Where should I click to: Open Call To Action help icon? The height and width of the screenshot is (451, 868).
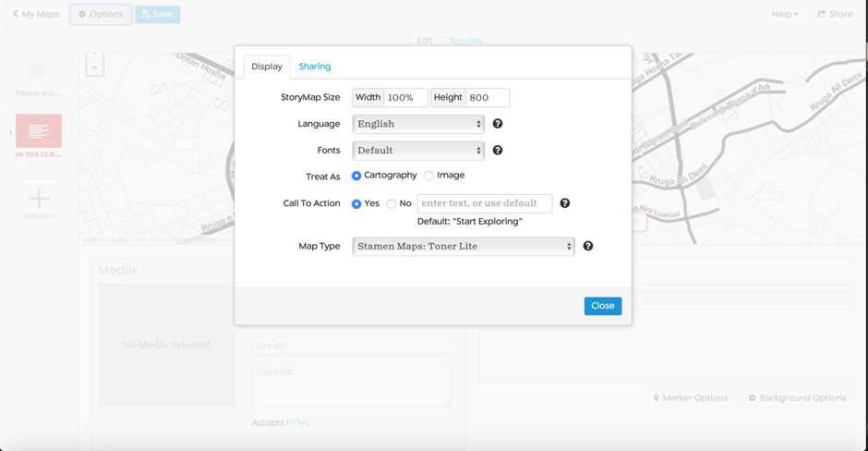pos(565,203)
